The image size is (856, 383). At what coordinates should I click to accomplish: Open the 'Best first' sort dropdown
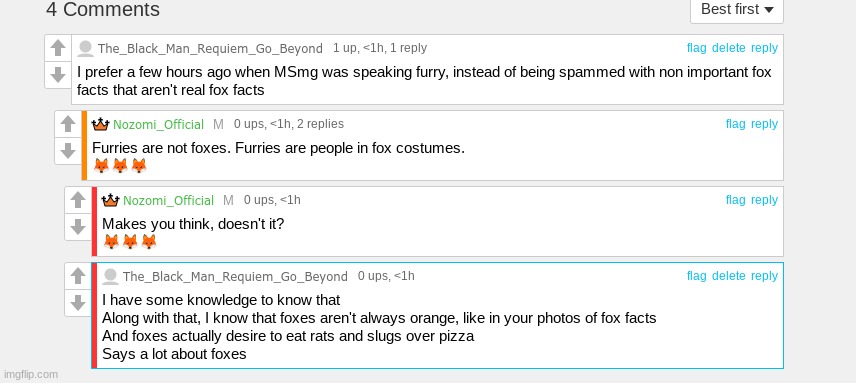point(737,9)
